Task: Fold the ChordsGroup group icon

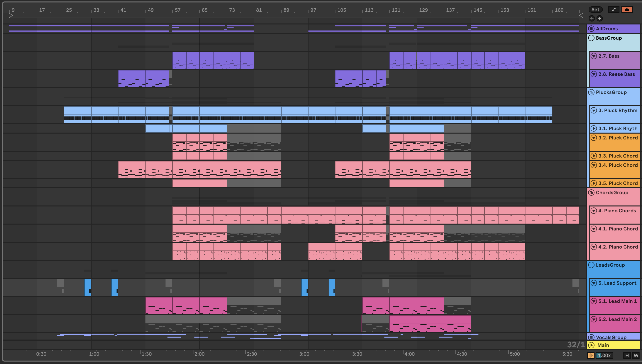Action: point(591,193)
